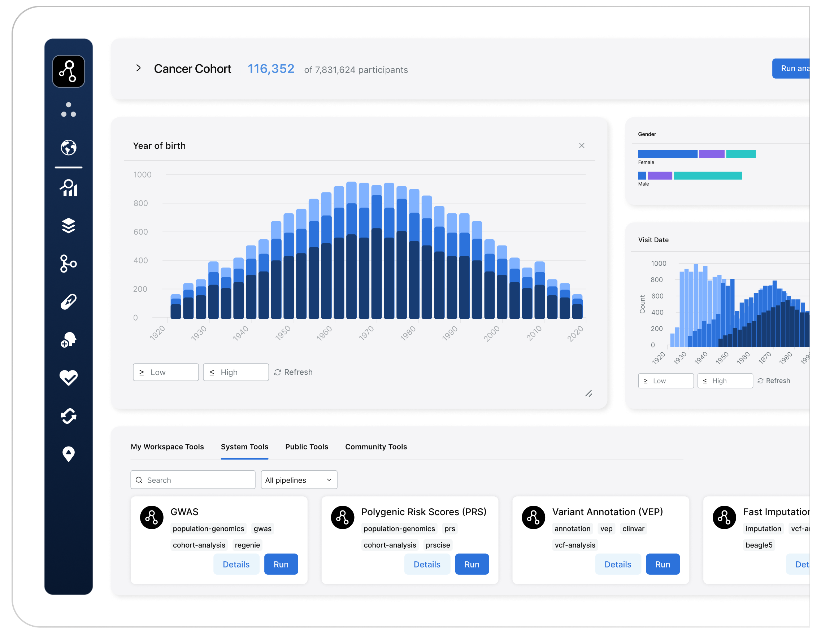Open the Community Tools tab
This screenshot has height=644, width=821.
376,447
